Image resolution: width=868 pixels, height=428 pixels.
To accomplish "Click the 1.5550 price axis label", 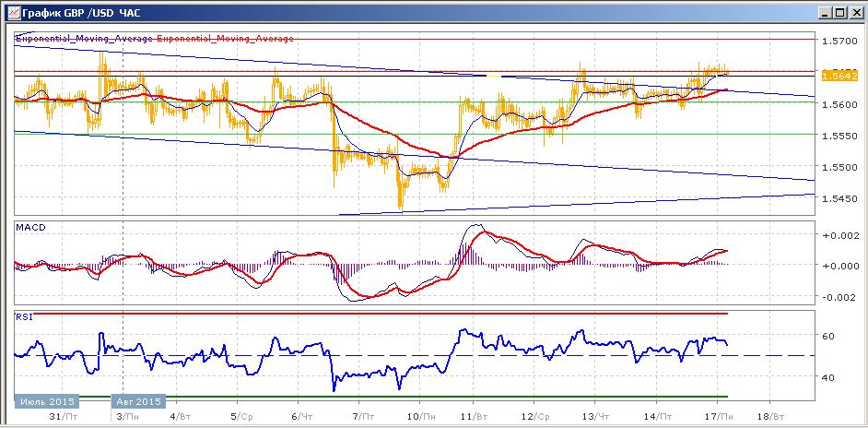I will tap(840, 136).
